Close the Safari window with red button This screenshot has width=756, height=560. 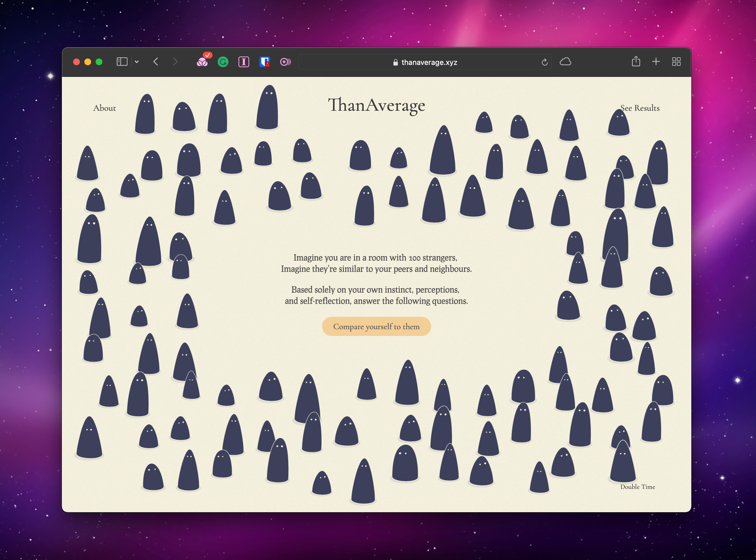(77, 62)
